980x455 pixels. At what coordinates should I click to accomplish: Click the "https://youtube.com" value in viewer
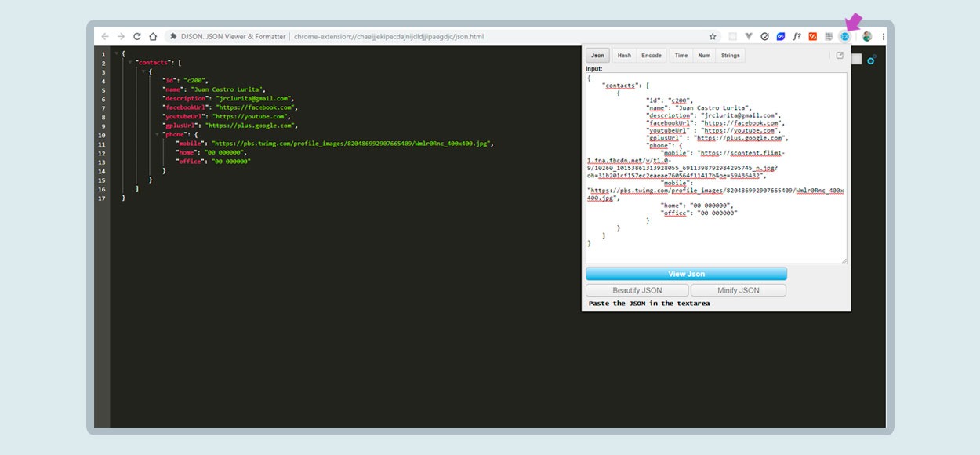click(x=250, y=116)
